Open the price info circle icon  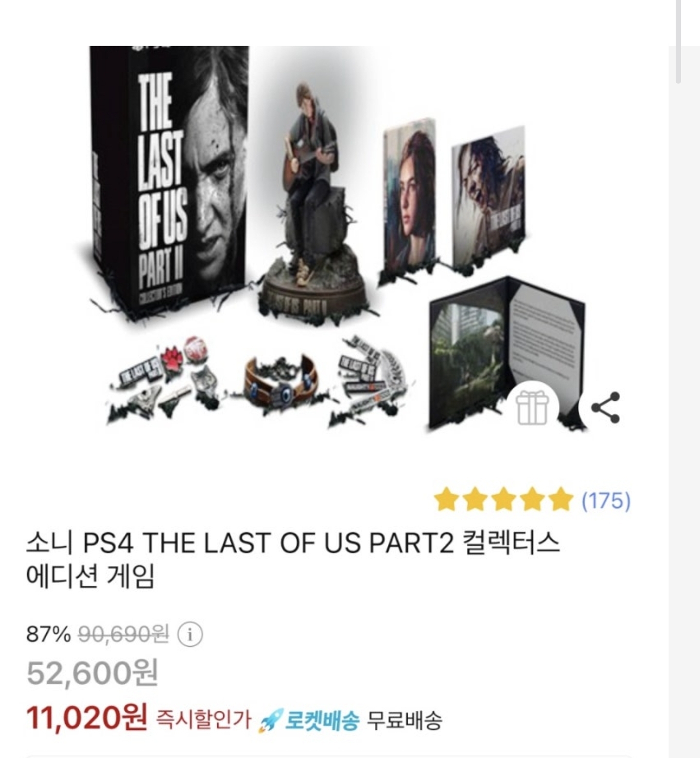(x=190, y=634)
